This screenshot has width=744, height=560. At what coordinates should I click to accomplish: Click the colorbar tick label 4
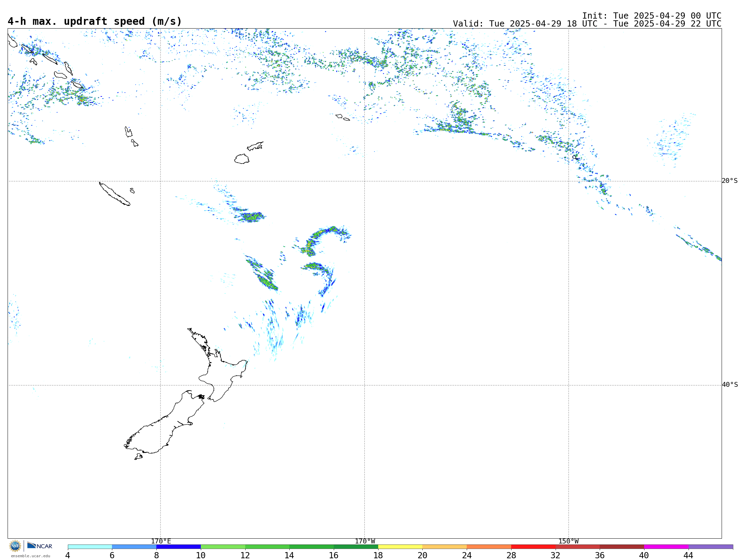68,555
